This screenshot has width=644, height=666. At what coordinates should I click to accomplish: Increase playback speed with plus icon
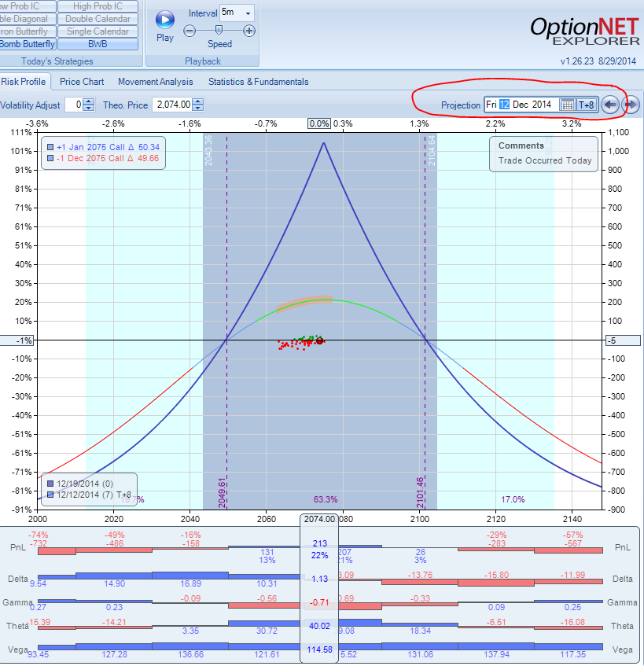(x=249, y=31)
